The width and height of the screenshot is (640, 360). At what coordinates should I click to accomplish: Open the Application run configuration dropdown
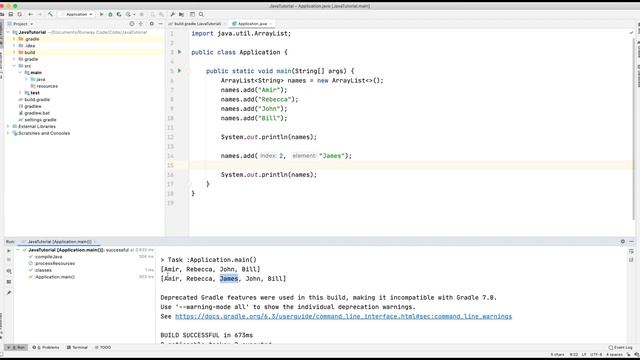[77, 14]
